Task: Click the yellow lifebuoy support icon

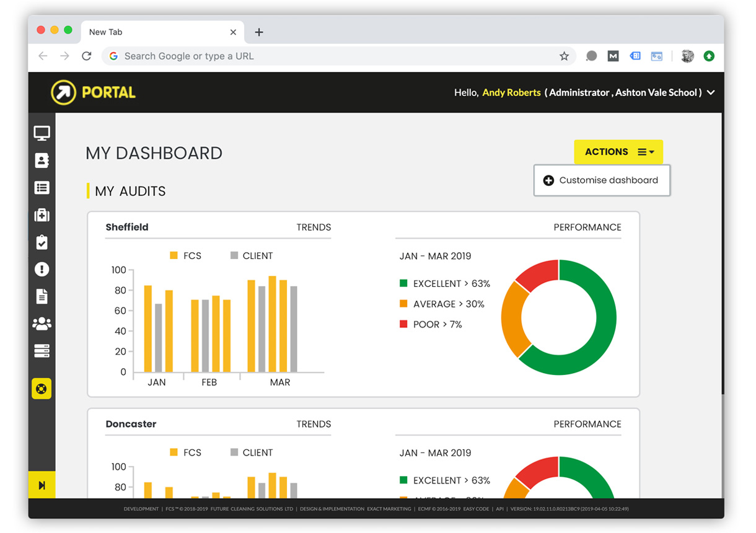Action: click(42, 389)
